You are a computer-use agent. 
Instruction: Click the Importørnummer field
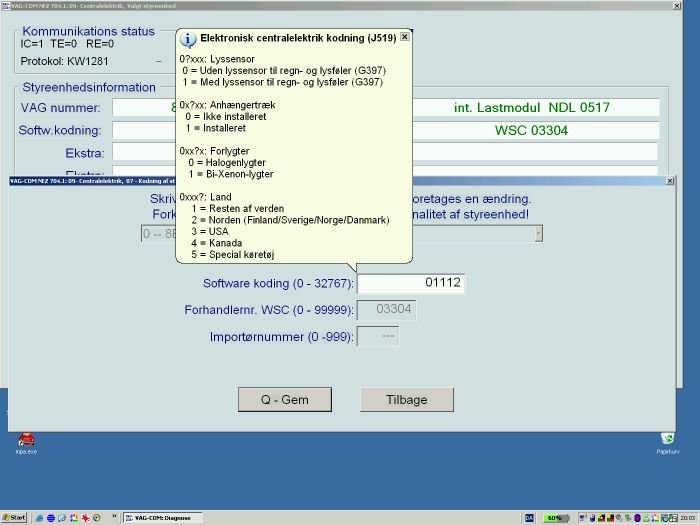pos(377,337)
